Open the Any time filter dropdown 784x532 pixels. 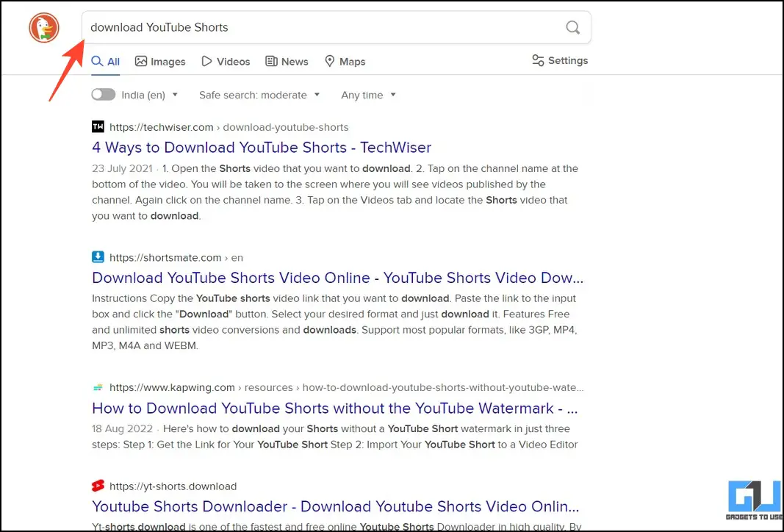369,95
